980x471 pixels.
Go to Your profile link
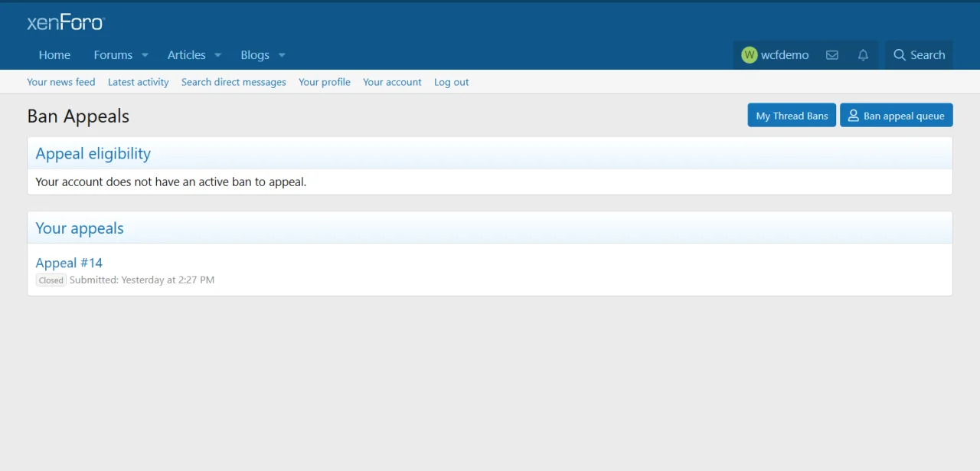pos(325,82)
